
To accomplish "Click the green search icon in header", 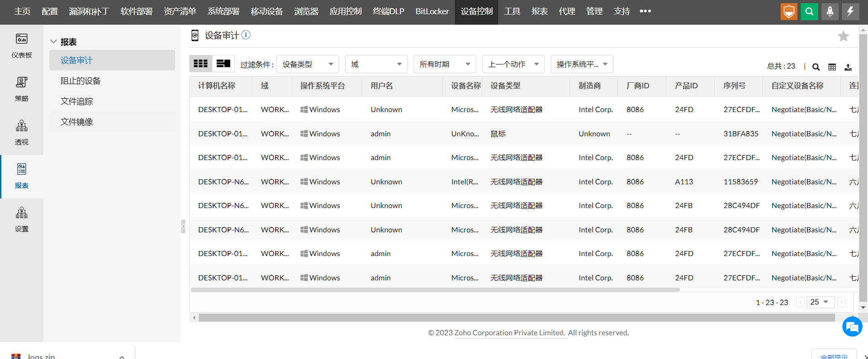I will (809, 11).
